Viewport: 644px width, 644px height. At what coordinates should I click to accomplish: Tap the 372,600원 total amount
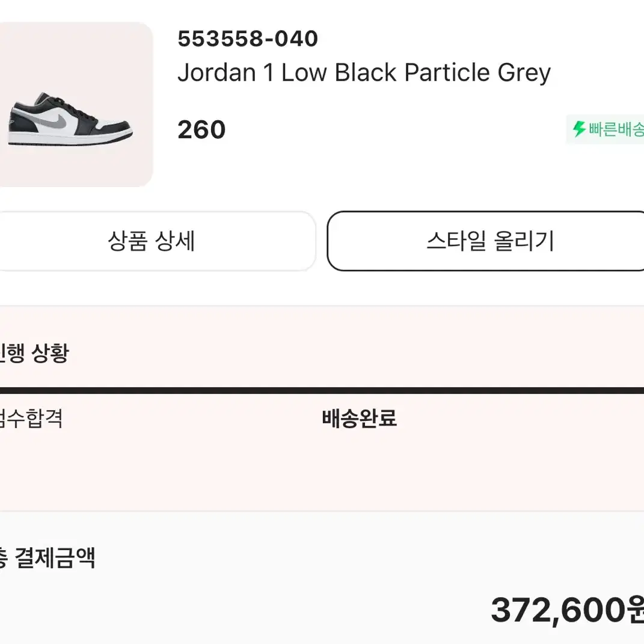pyautogui.click(x=568, y=610)
